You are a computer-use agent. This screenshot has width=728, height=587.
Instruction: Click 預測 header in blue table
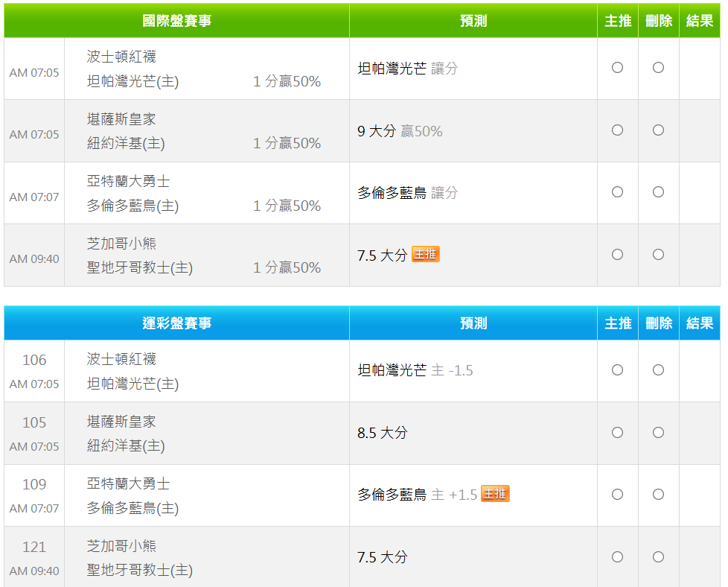(473, 323)
